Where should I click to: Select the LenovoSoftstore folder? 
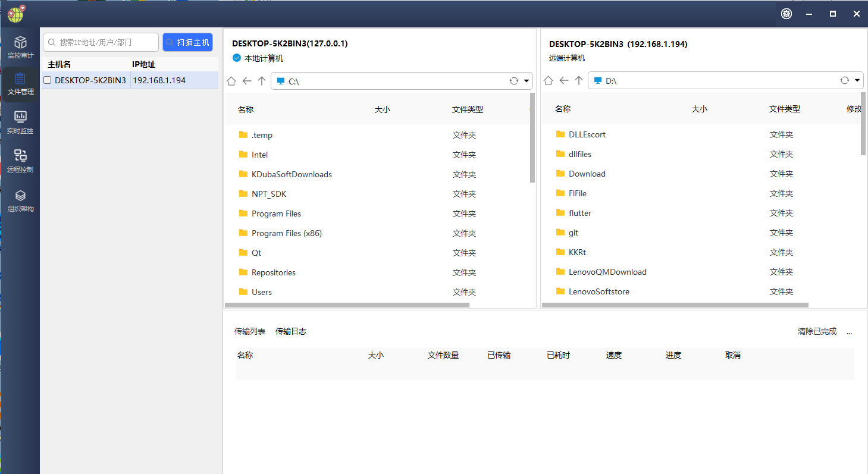click(x=599, y=291)
